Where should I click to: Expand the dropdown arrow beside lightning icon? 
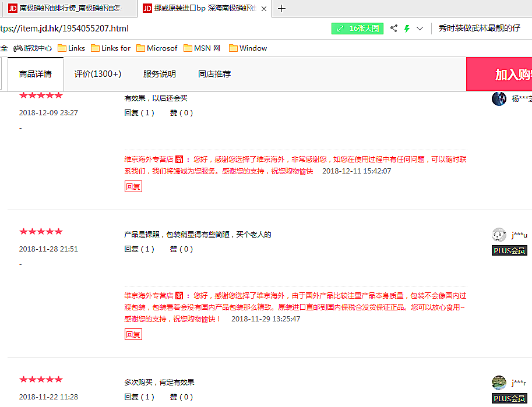[x=420, y=29]
